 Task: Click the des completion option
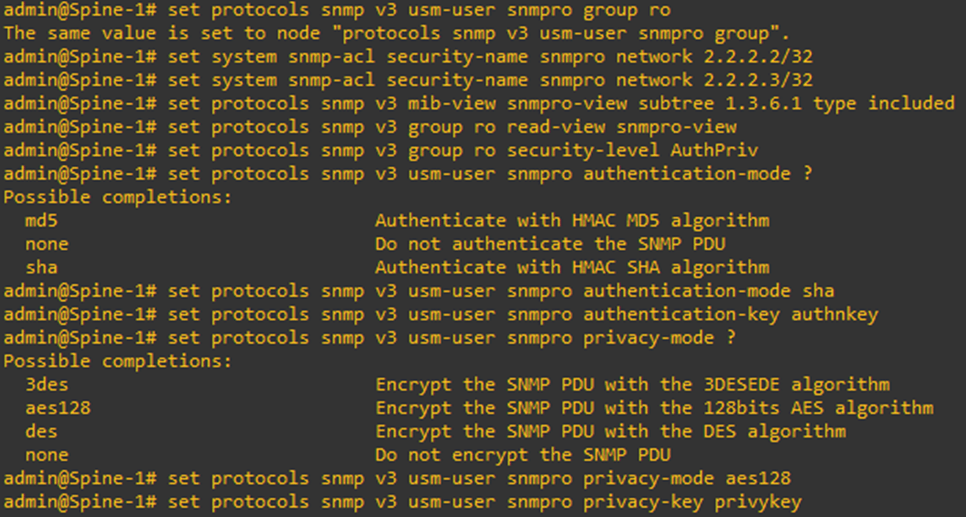42,431
